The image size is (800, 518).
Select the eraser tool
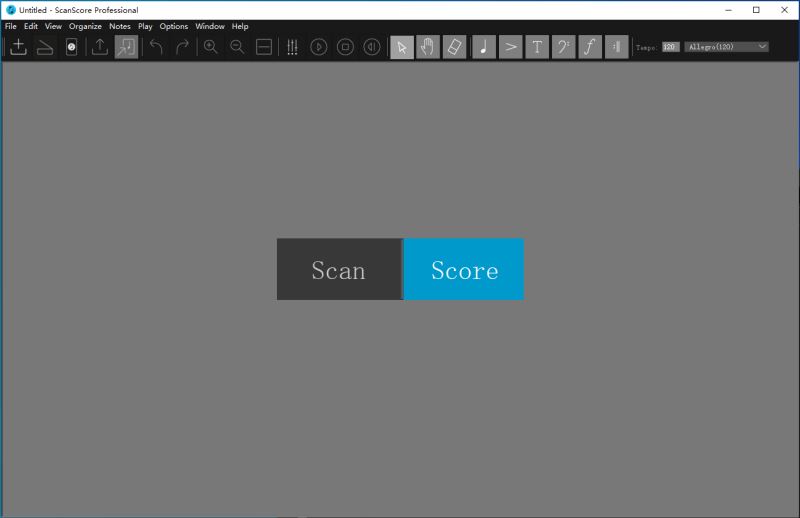click(455, 47)
